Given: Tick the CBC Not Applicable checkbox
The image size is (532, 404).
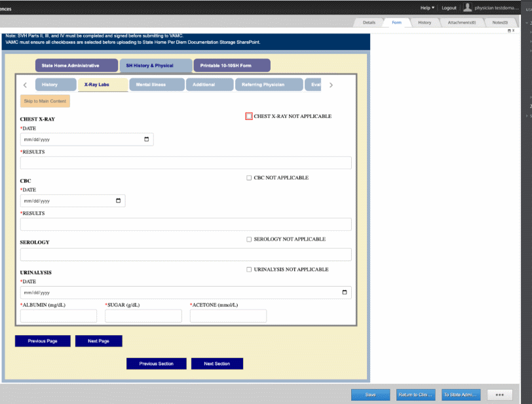Looking at the screenshot, I should 249,178.
